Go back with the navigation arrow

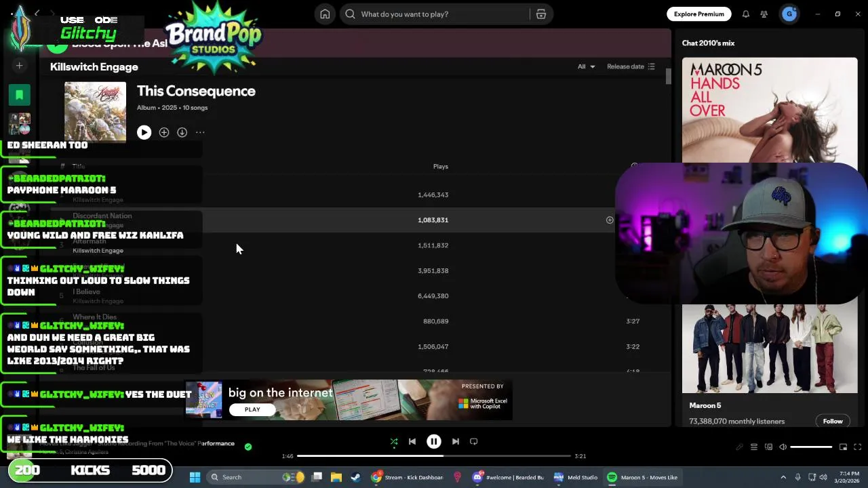(x=37, y=14)
